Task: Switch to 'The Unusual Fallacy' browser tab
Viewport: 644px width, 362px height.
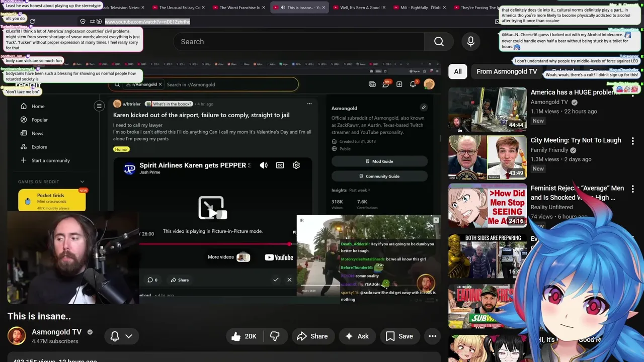Action: click(179, 8)
